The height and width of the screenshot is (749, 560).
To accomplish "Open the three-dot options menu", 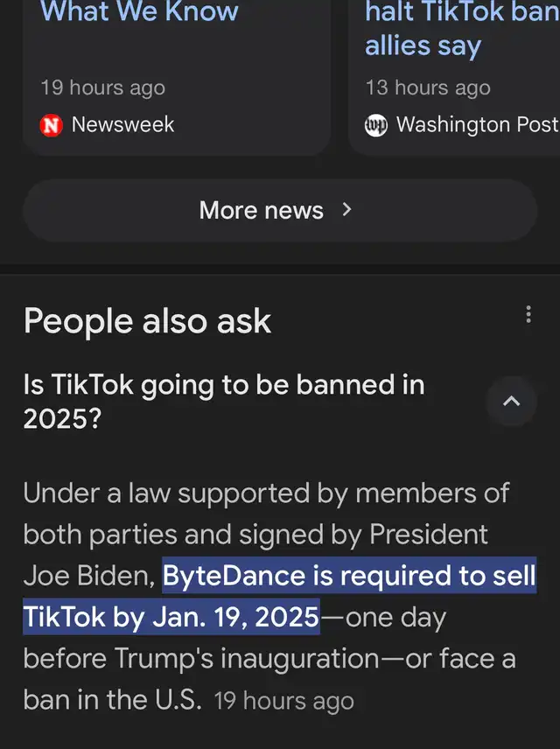I will click(x=528, y=315).
